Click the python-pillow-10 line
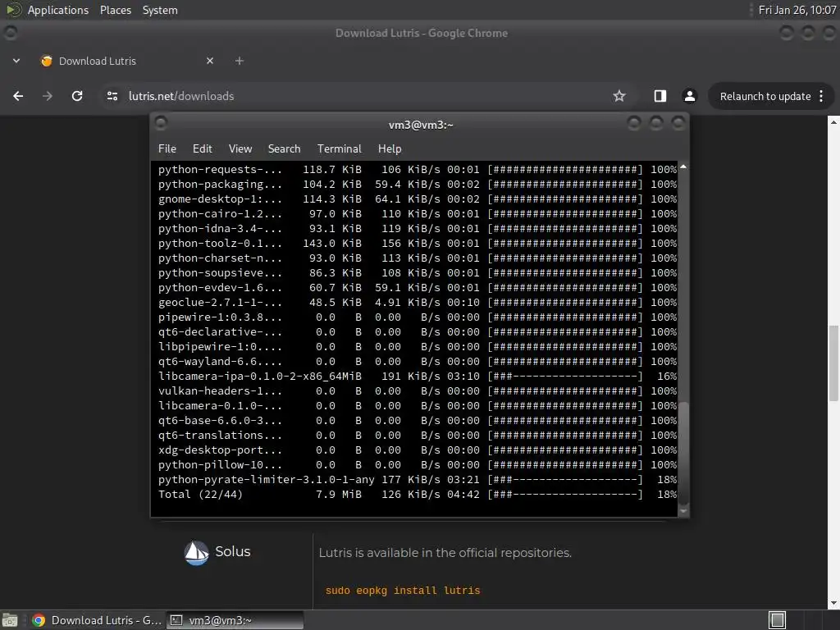 tap(418, 465)
